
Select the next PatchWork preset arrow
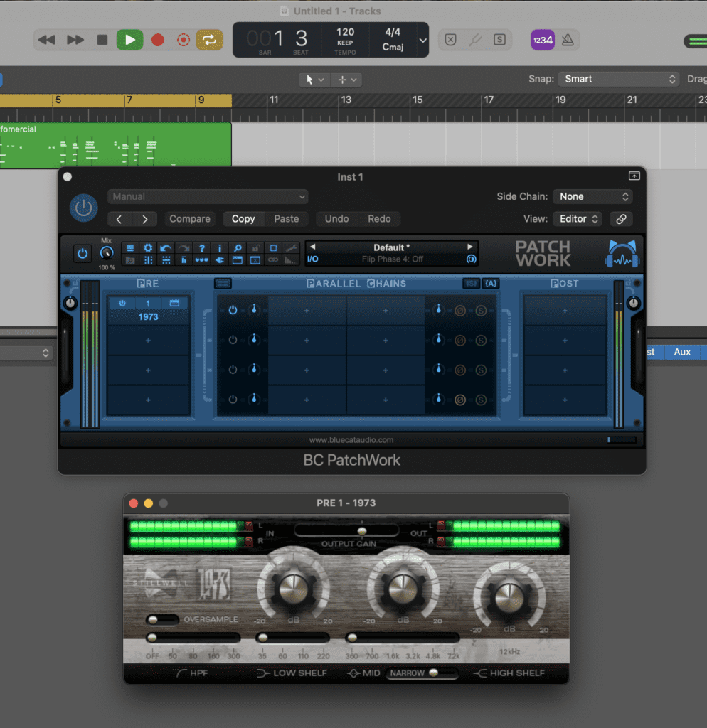tap(469, 247)
